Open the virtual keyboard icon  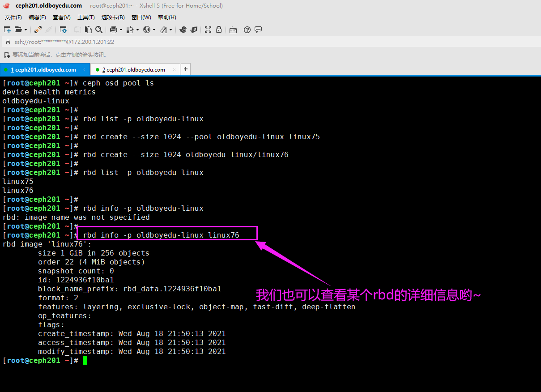(x=233, y=30)
